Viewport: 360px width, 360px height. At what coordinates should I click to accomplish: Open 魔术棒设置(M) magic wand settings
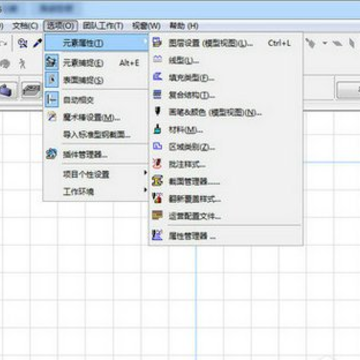click(x=97, y=117)
